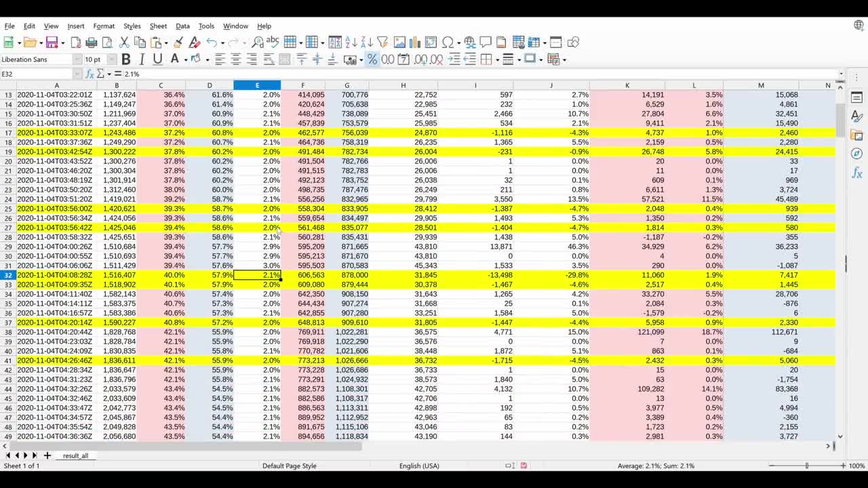The image size is (868, 488).
Task: Click Default Page Style in the status bar
Action: click(290, 466)
